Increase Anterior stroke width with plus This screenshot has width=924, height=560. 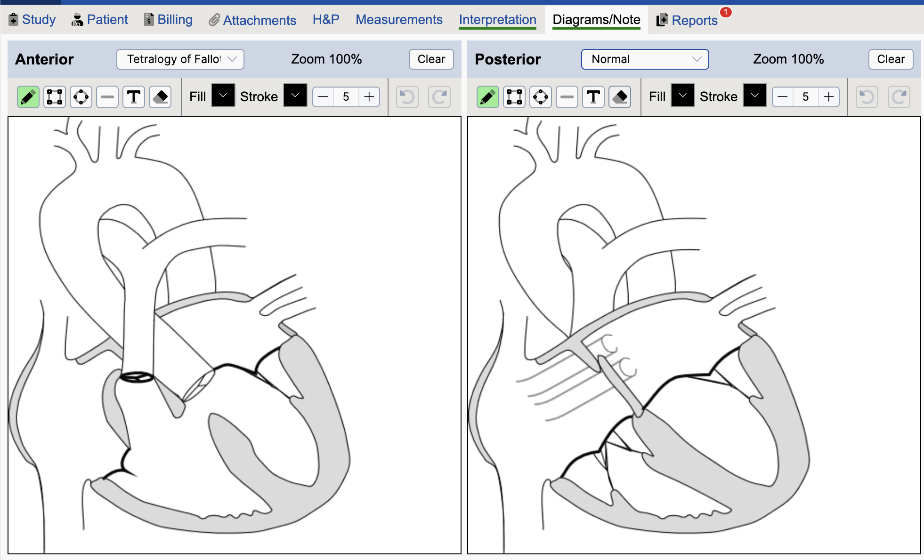[369, 97]
